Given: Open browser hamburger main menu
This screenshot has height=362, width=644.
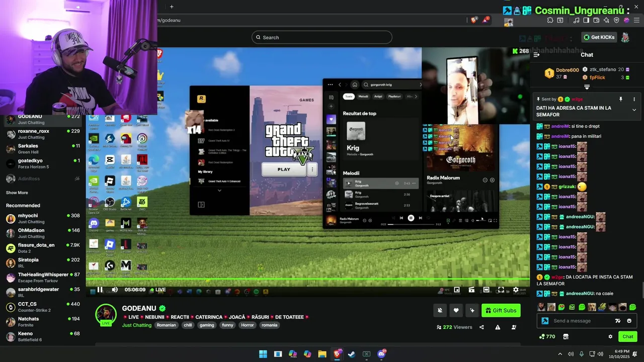Looking at the screenshot, I should pyautogui.click(x=636, y=20).
